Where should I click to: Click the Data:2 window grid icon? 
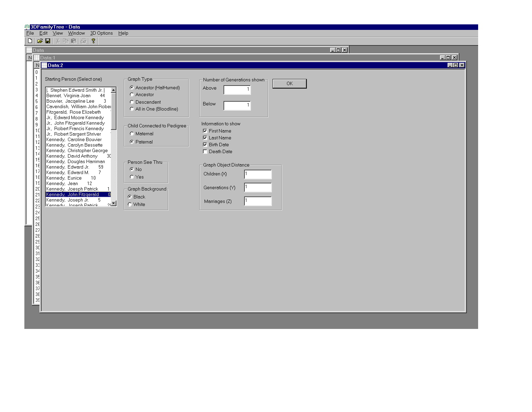pos(44,65)
